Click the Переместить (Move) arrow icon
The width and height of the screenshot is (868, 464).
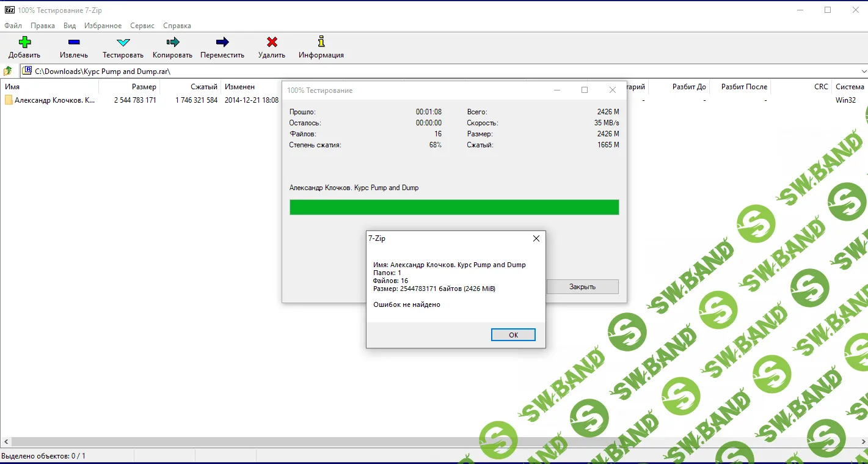coord(222,42)
